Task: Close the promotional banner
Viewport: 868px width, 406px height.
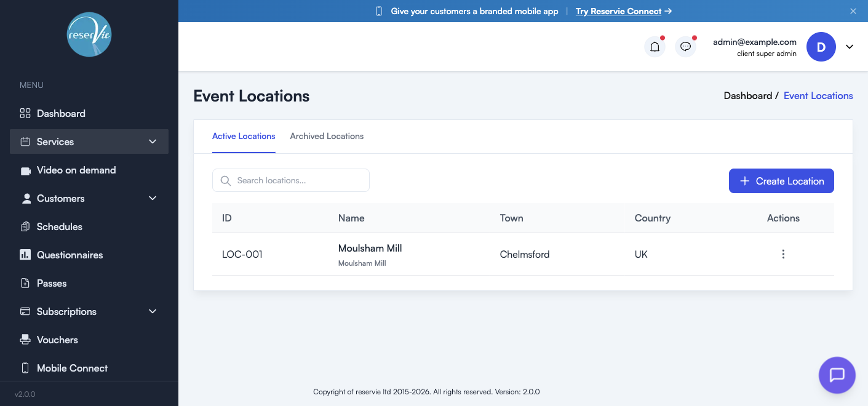Action: [x=853, y=11]
